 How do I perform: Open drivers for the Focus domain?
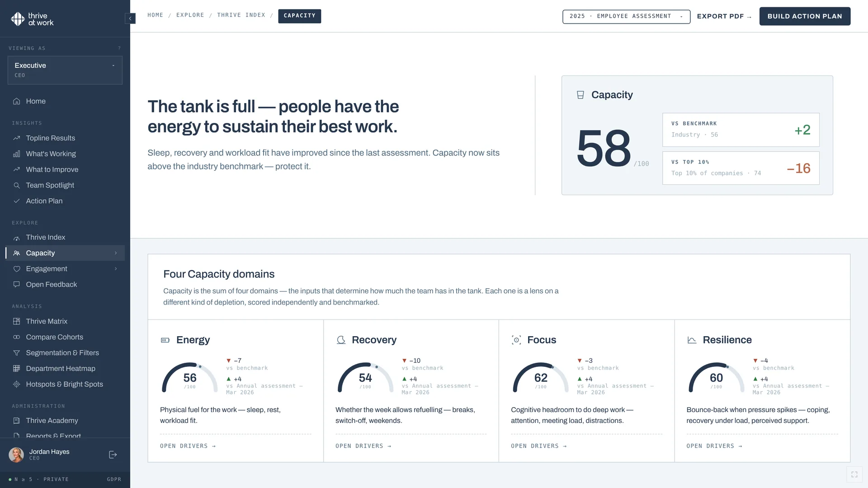539,446
